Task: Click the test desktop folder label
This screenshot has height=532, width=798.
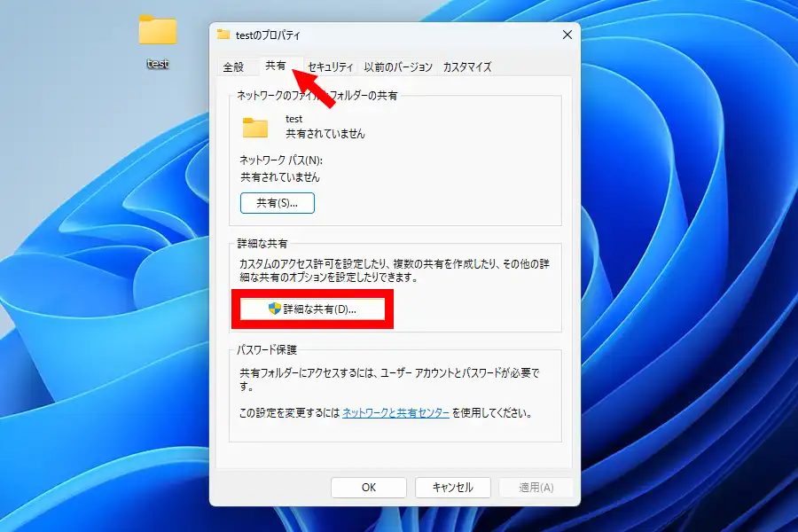Action: click(158, 64)
